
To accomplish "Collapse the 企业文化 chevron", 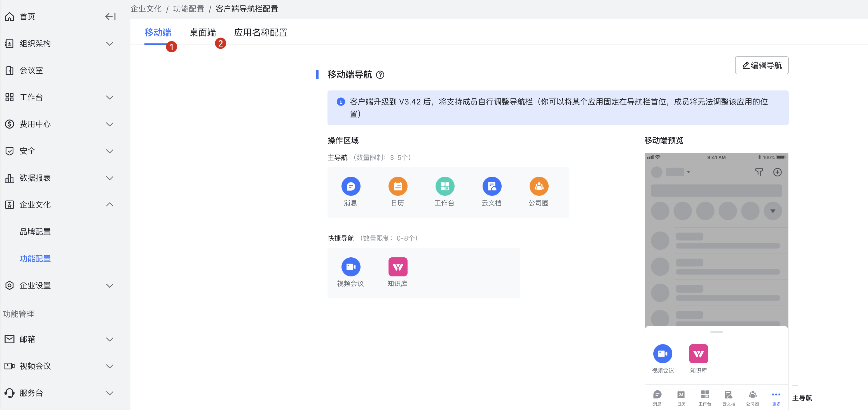I will [x=109, y=205].
